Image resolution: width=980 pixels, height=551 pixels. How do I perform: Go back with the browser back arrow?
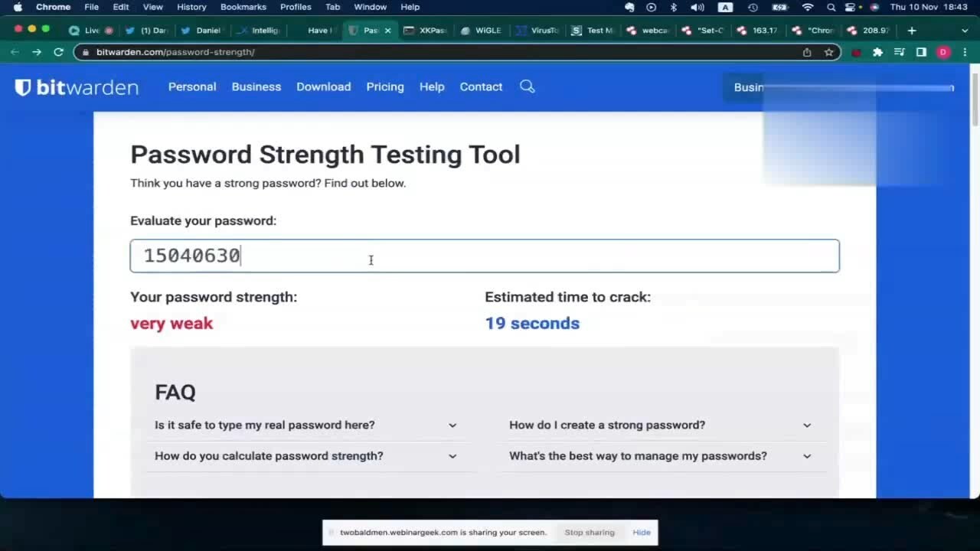15,52
